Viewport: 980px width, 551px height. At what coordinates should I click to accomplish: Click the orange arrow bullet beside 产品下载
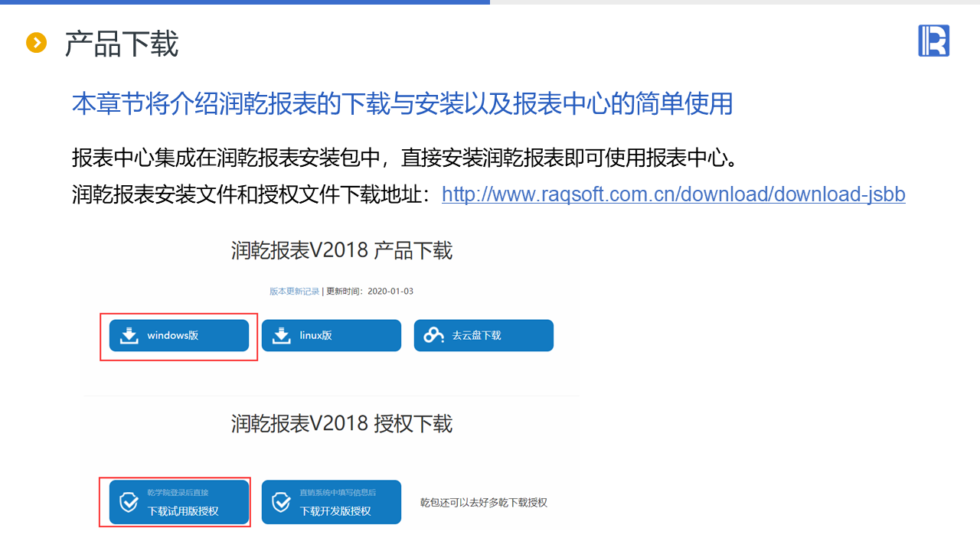pos(37,44)
